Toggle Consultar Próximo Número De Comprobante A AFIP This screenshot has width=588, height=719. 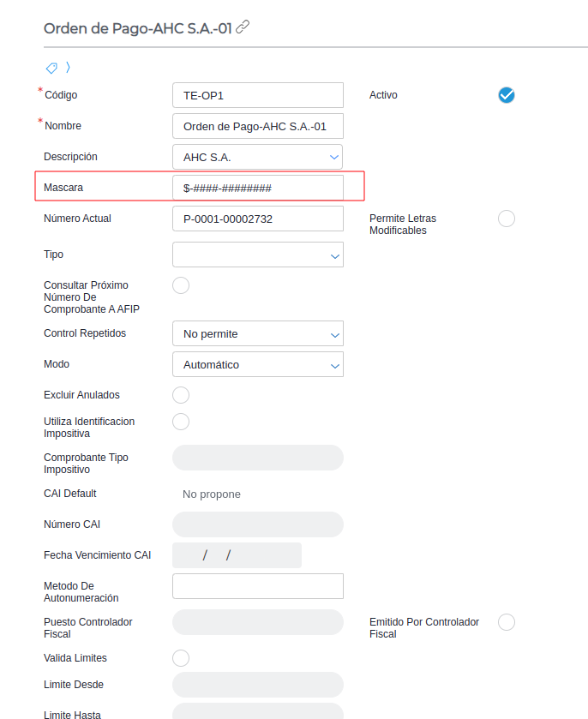click(181, 285)
